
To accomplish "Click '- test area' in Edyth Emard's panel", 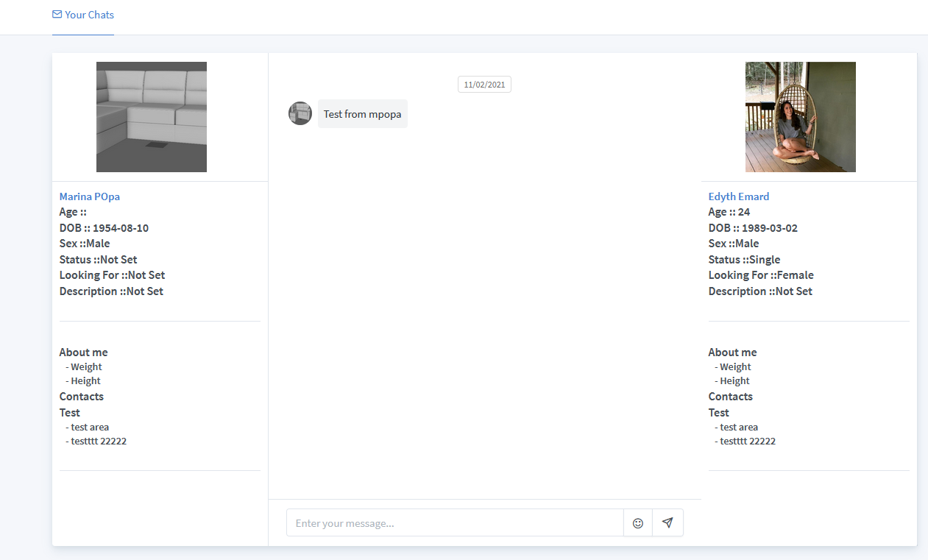I will [737, 428].
